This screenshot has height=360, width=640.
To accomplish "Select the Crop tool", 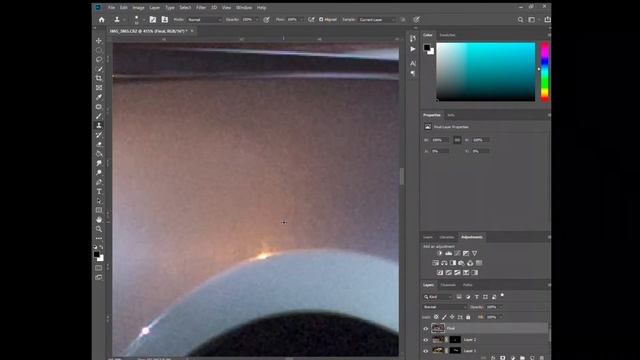I will pyautogui.click(x=99, y=78).
